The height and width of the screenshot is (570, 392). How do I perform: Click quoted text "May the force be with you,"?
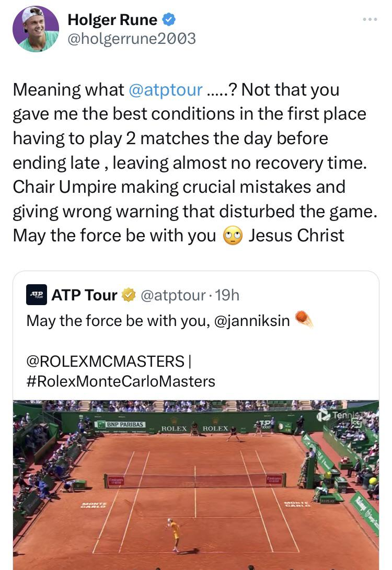coord(118,320)
